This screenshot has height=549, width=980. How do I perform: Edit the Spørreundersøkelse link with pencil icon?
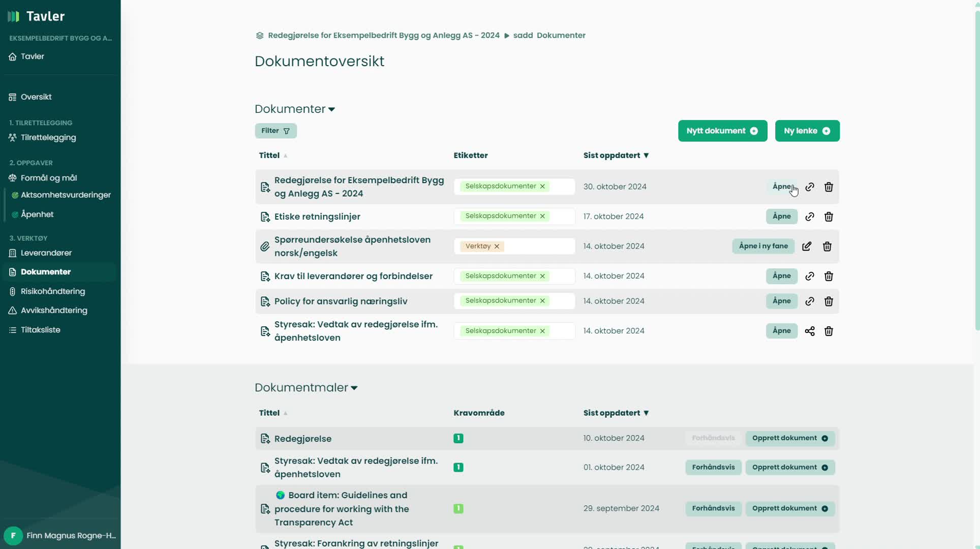point(807,247)
